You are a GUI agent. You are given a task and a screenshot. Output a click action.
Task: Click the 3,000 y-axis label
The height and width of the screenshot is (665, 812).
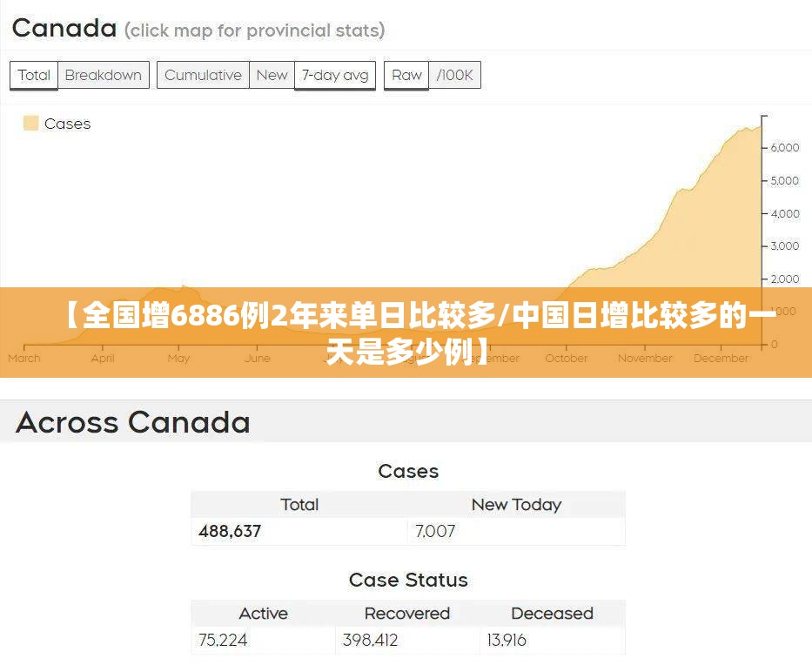[785, 246]
